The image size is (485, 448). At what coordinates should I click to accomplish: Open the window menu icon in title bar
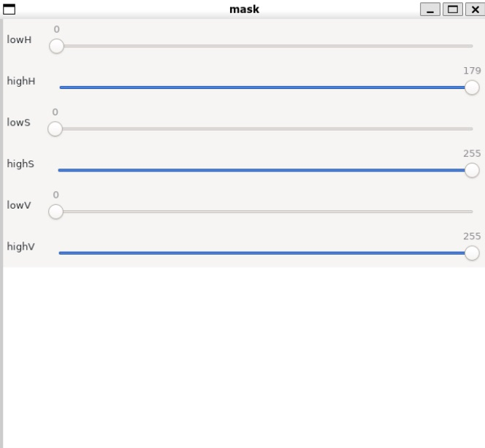(9, 9)
